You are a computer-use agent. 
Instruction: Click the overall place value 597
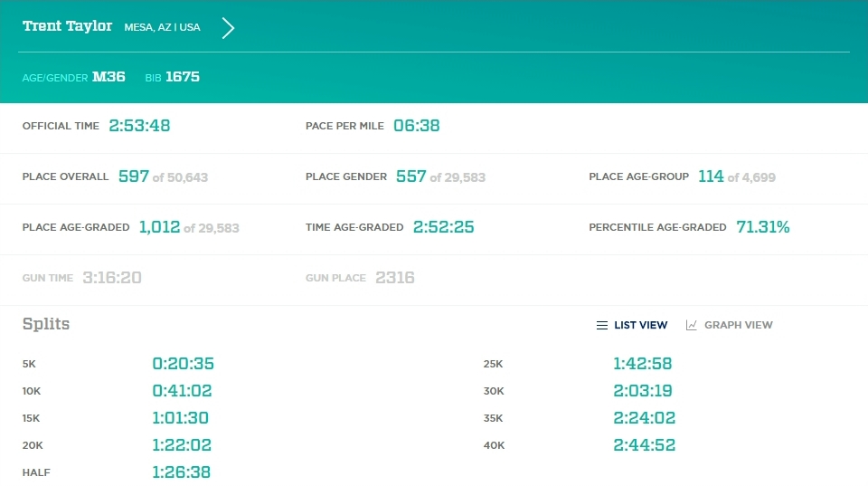point(134,176)
